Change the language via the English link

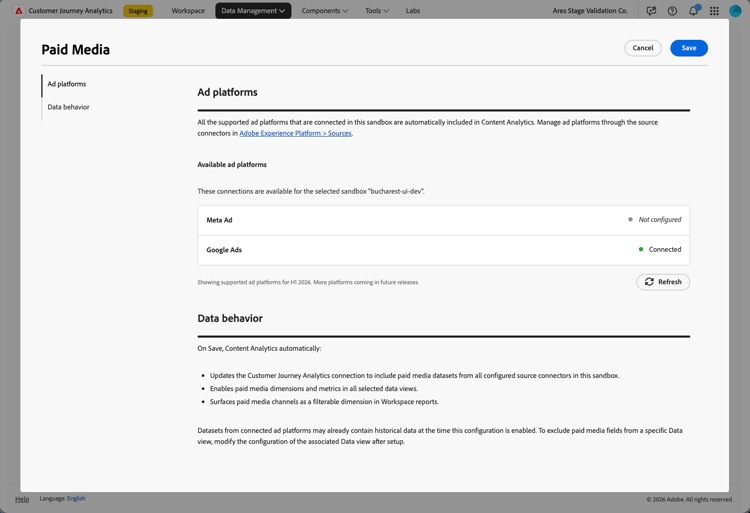[76, 499]
